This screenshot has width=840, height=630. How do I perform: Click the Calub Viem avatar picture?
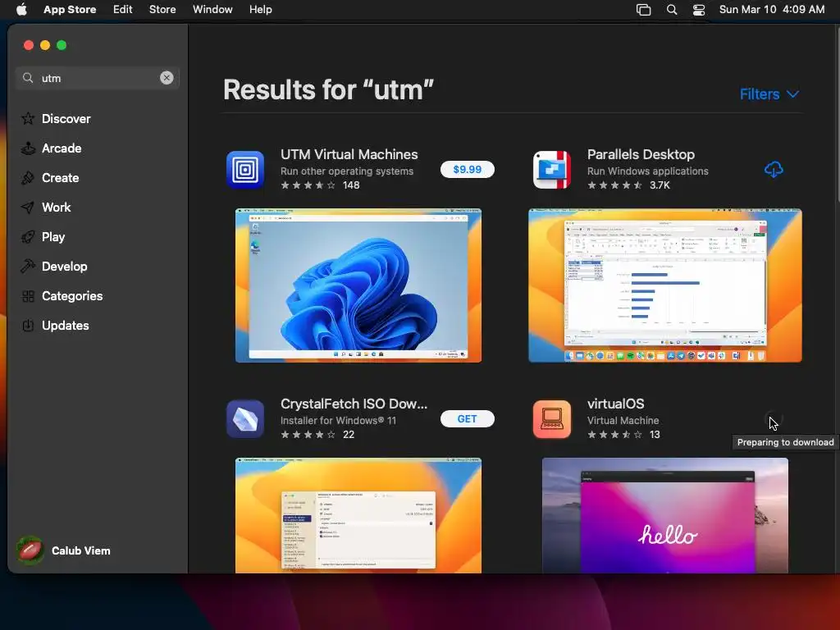[30, 550]
